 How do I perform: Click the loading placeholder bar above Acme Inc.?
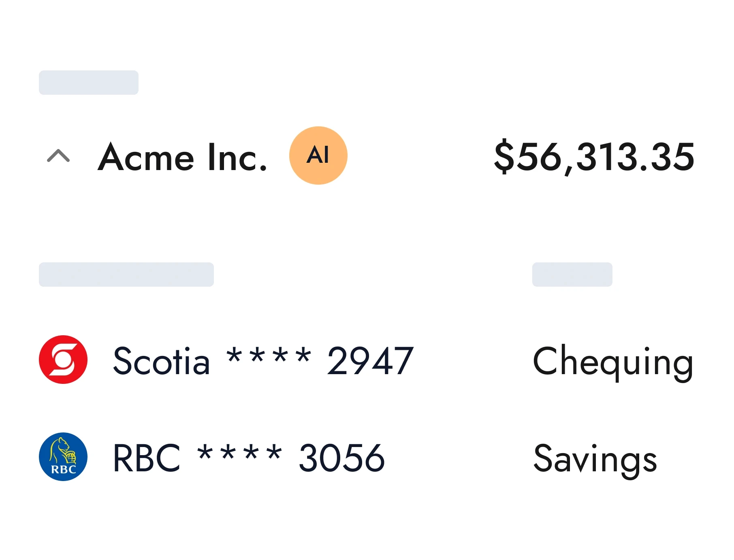tap(88, 83)
